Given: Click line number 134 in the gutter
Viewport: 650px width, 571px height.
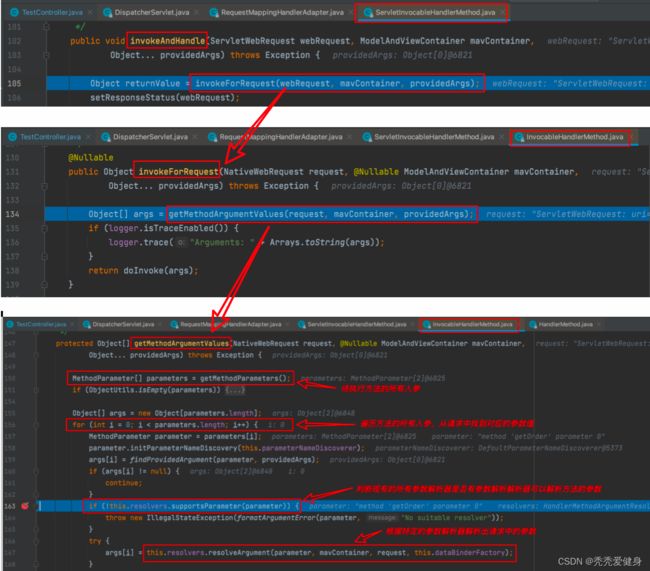Looking at the screenshot, I should tap(12, 214).
